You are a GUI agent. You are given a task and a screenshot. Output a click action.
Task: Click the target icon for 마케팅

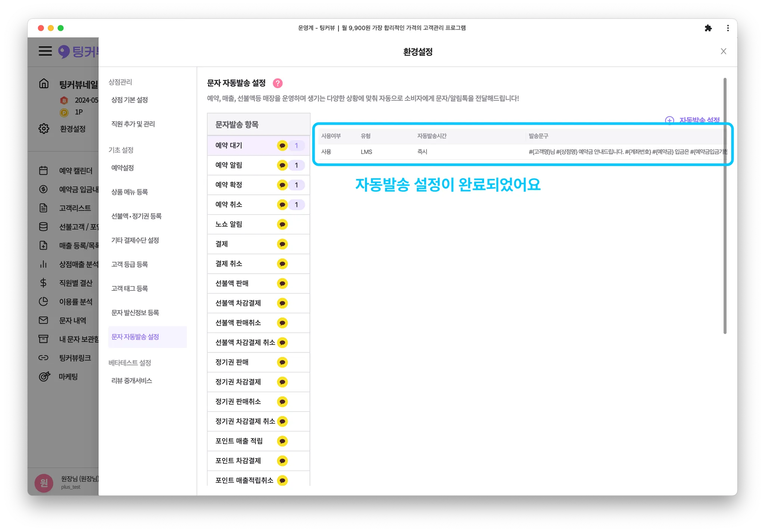tap(44, 376)
